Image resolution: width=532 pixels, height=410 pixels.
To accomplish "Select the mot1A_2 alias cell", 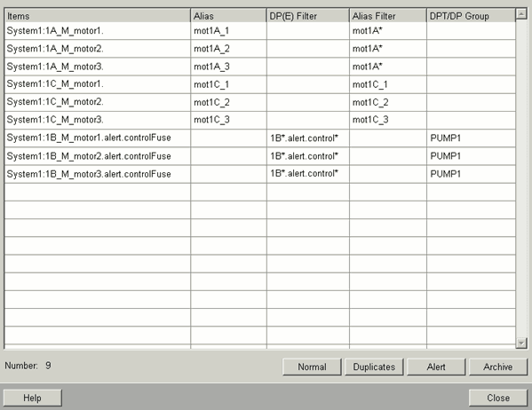I will (228, 49).
